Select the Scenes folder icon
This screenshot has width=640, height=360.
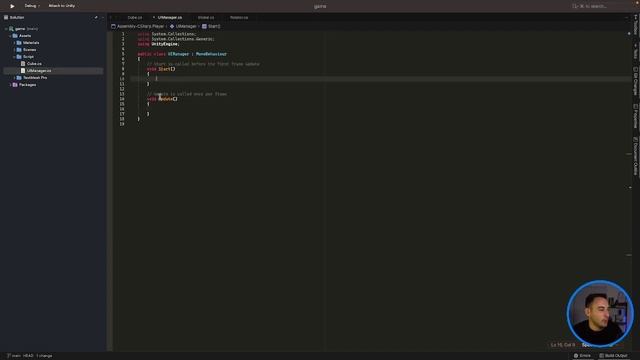pos(19,50)
